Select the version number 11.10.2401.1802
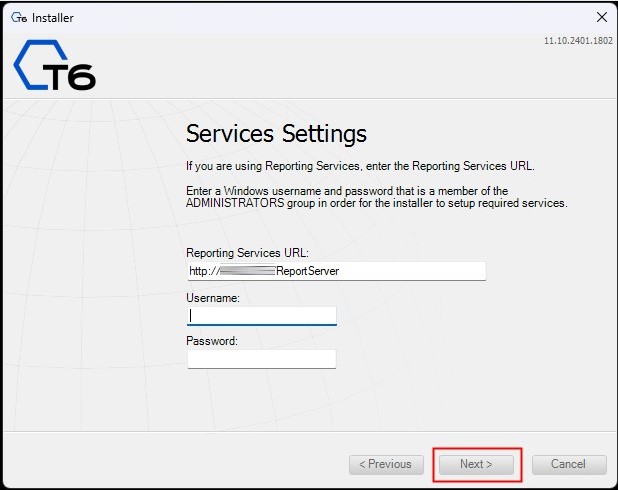The width and height of the screenshot is (618, 490). [x=578, y=41]
